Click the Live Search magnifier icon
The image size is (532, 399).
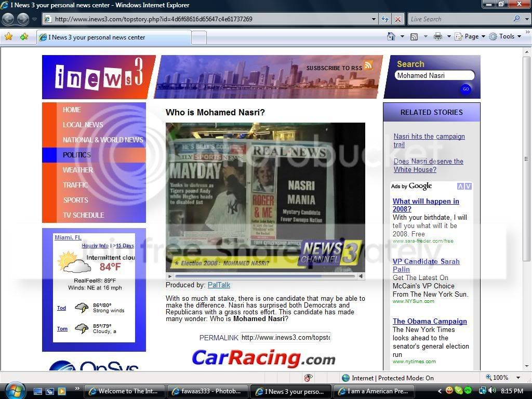(x=517, y=19)
